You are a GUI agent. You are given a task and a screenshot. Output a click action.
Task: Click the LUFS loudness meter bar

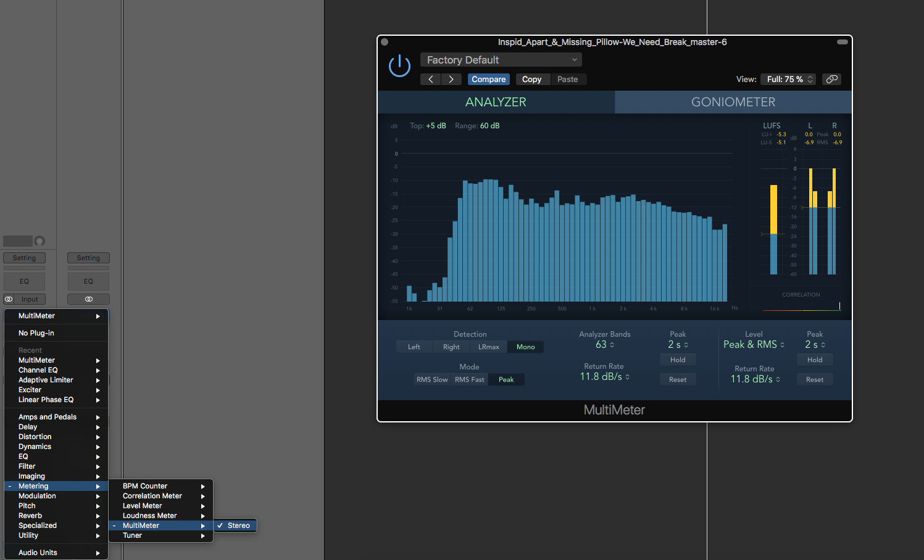tap(773, 229)
